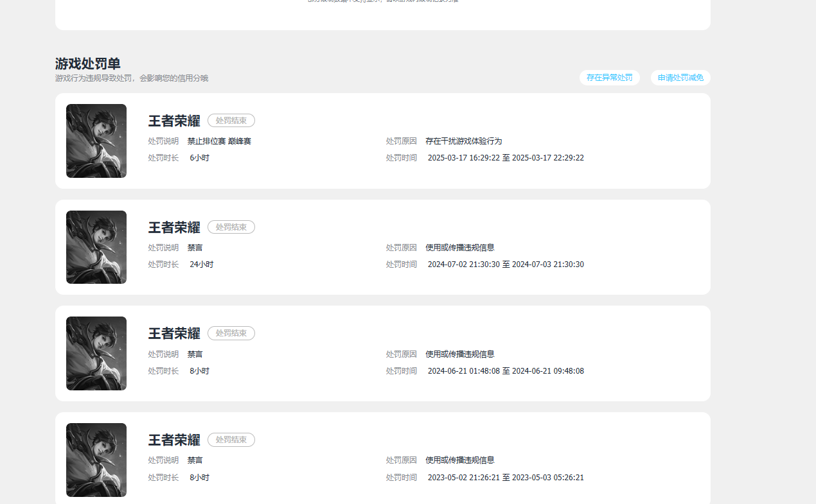816x504 pixels.
Task: Select the 禁止排位赛 巅峰赛 penalty description
Action: tap(219, 141)
